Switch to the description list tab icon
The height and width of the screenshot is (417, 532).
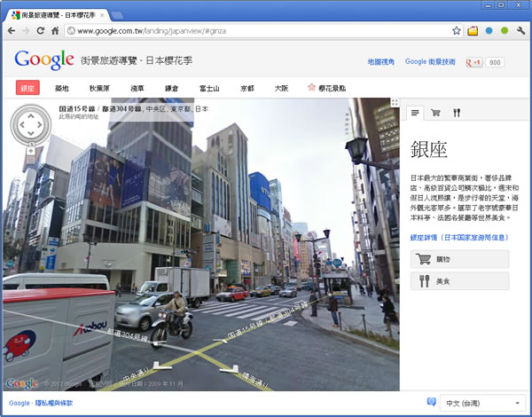pos(415,113)
